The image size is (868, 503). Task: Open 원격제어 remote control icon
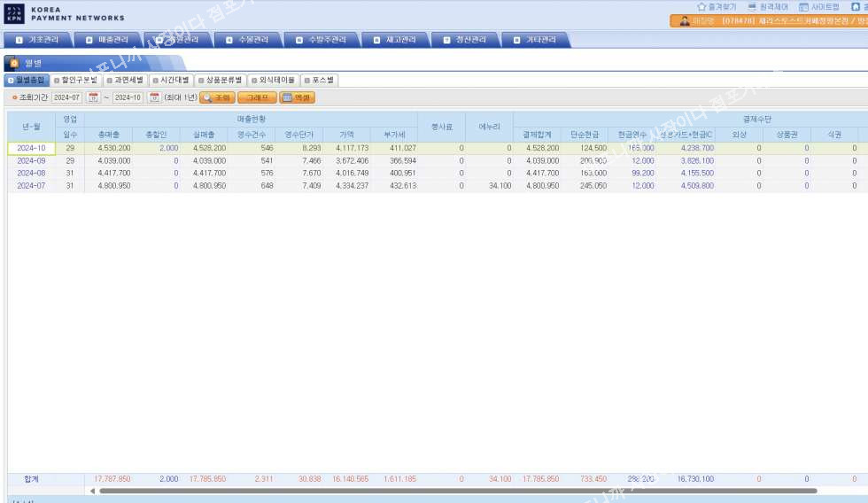752,6
